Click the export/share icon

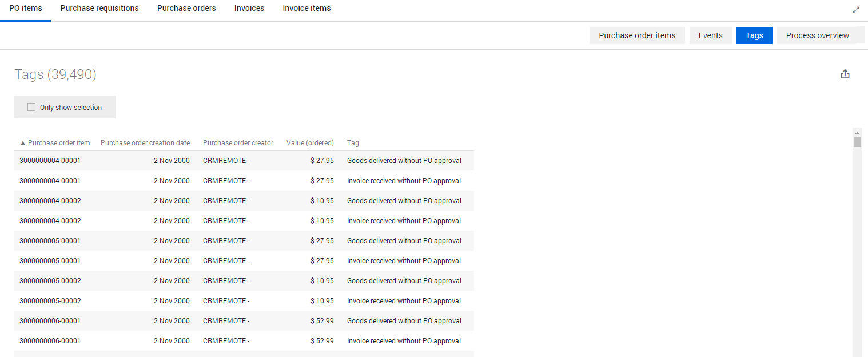(845, 74)
